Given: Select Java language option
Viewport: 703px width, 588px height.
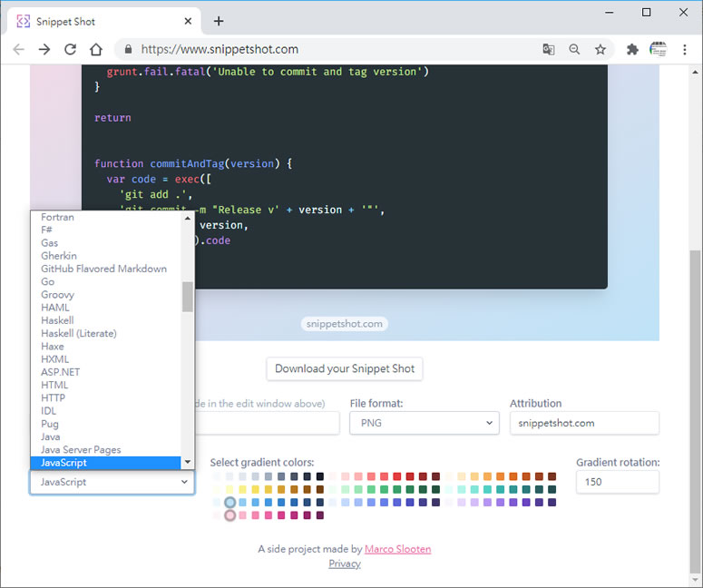Looking at the screenshot, I should (x=105, y=436).
